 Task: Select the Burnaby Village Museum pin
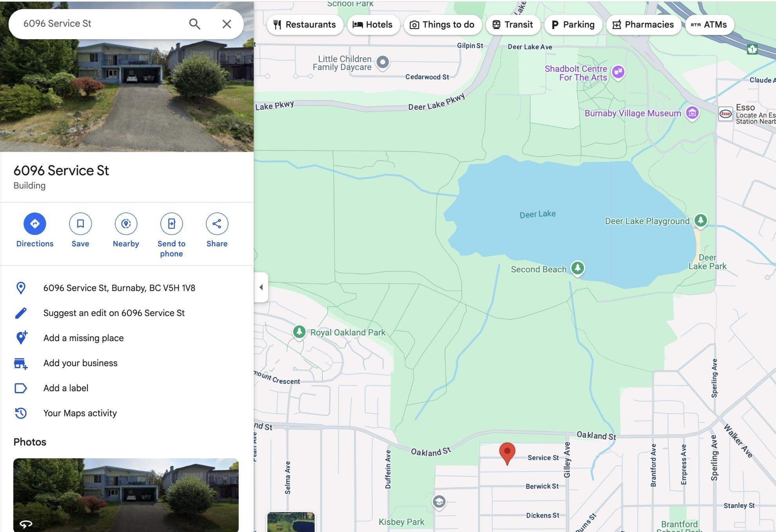(692, 113)
